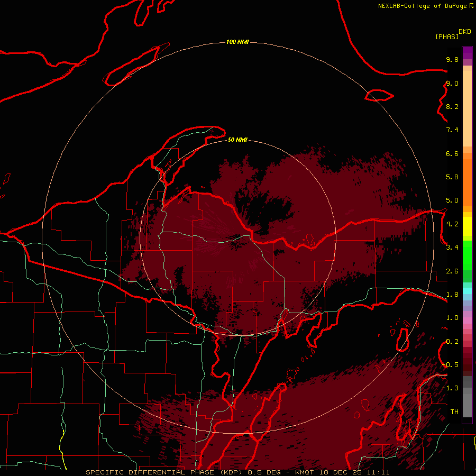Click the KMQT radar site at map center

point(237,239)
